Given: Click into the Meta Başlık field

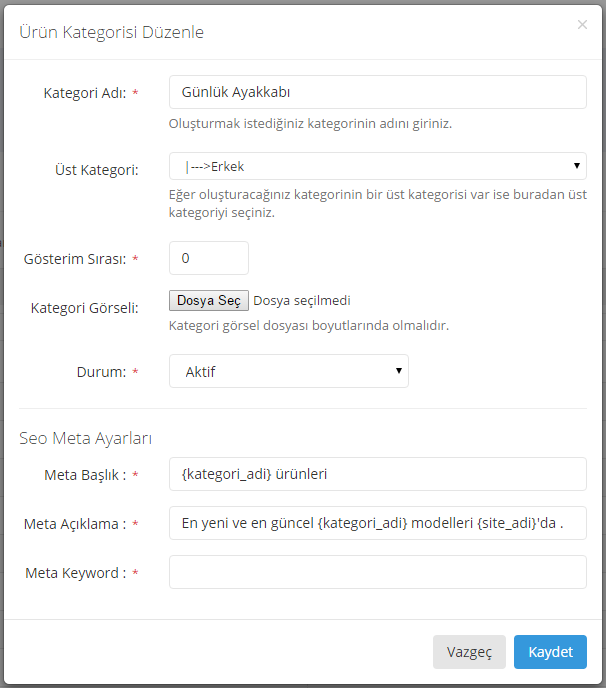Looking at the screenshot, I should pos(377,474).
